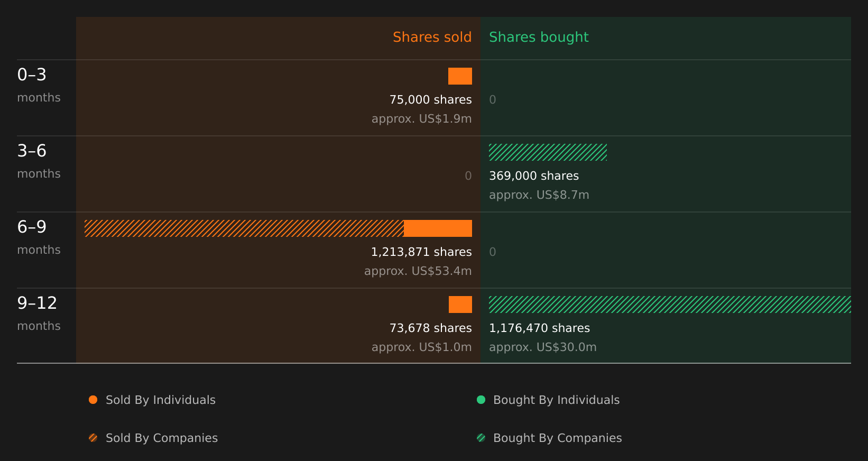This screenshot has width=868, height=461.
Task: Click the zero bought value in 0–3 months row
Action: 493,100
